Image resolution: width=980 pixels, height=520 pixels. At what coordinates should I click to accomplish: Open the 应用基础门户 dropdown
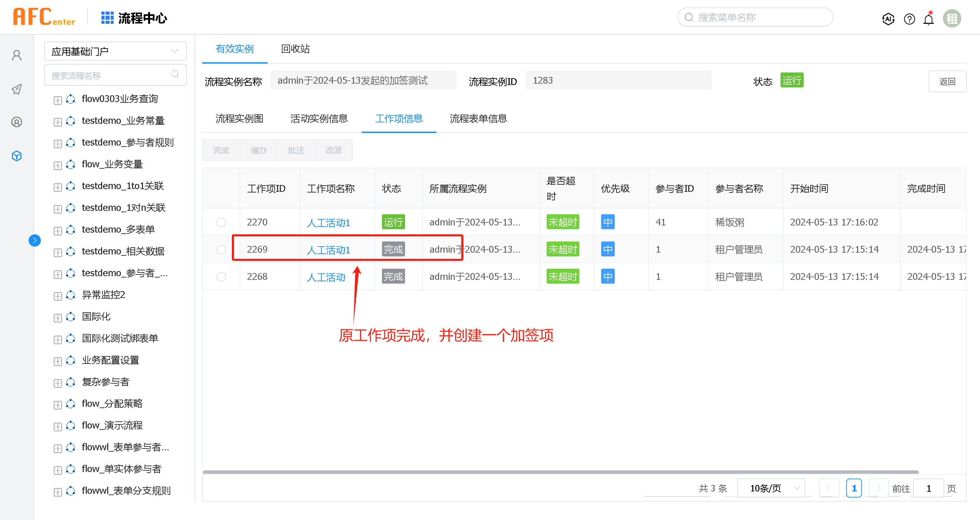[115, 51]
